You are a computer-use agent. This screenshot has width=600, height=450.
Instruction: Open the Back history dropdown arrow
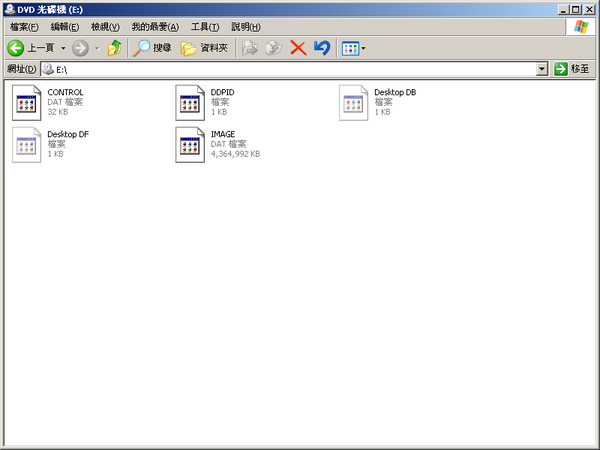63,48
